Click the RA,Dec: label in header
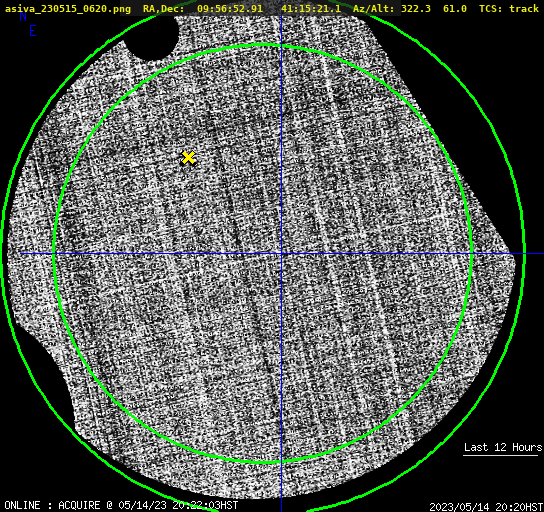The width and height of the screenshot is (544, 512). pyautogui.click(x=163, y=8)
